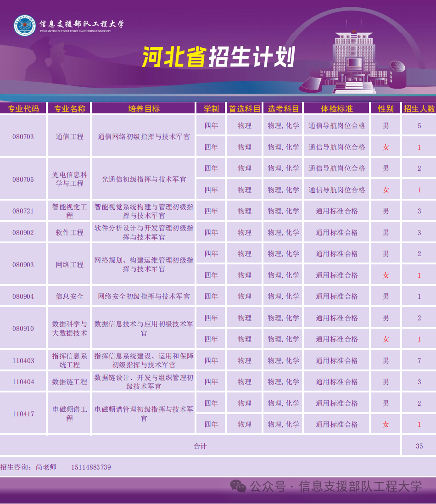Viewport: 436px width, 504px height.
Task: Click major code 080904
Action: pos(23,297)
